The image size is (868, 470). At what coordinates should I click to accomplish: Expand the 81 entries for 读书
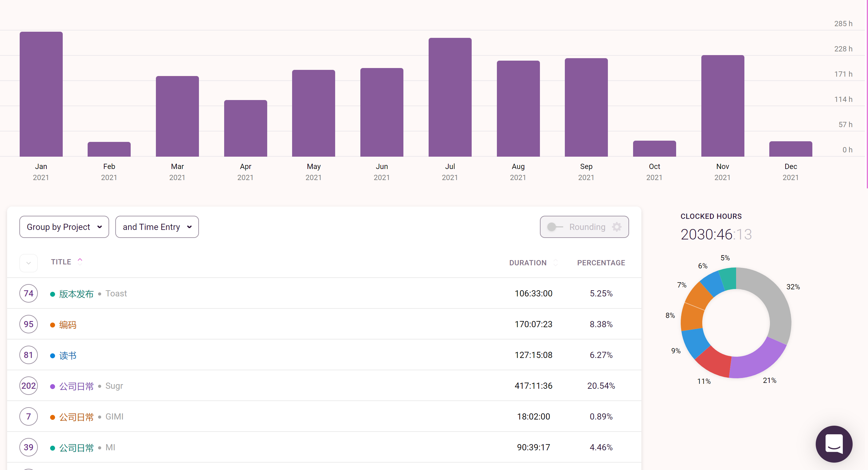tap(29, 355)
